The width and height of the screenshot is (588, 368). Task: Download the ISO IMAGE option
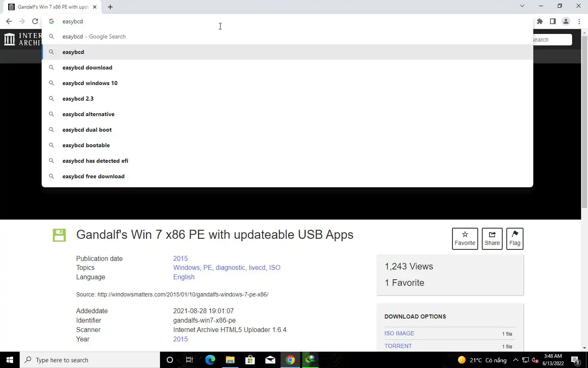[399, 333]
